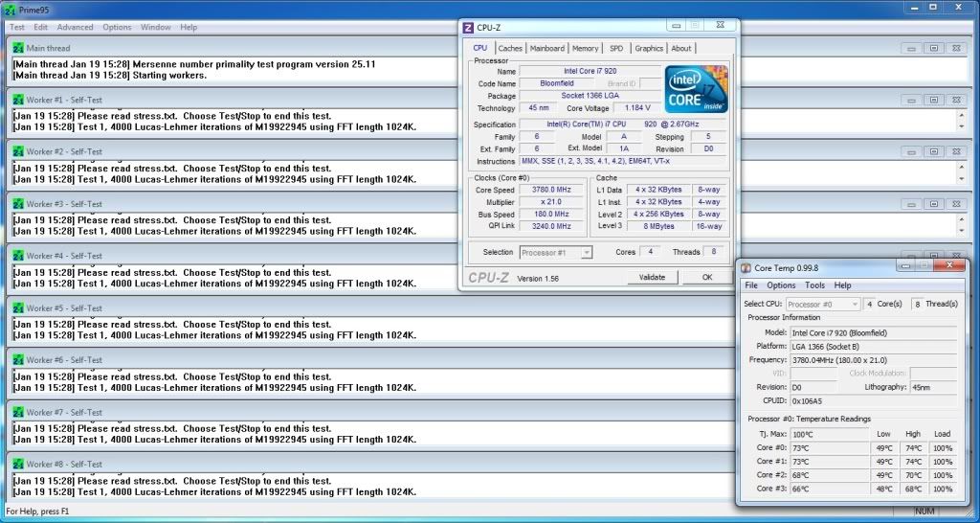
Task: Click scroll up arrow in Worker #1 log
Action: (x=961, y=115)
